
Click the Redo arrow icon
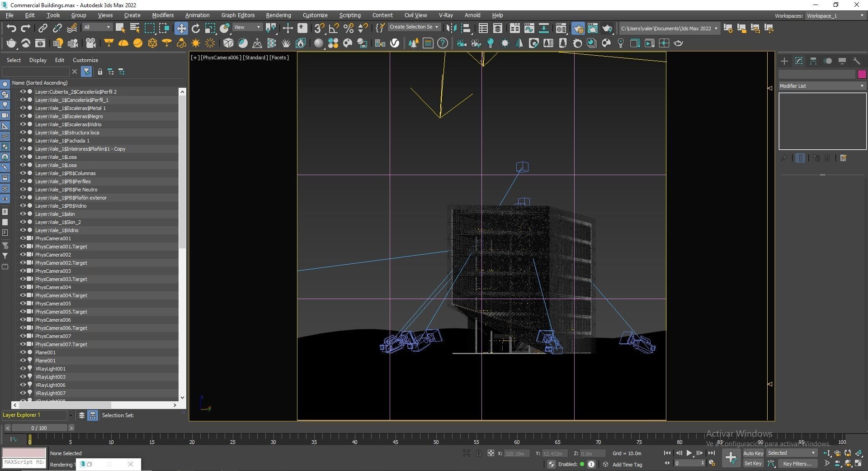(x=26, y=29)
